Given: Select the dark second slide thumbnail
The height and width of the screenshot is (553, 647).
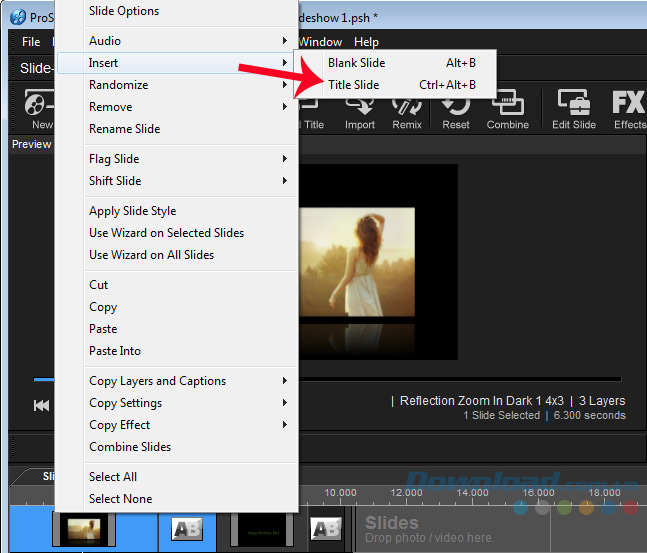Looking at the screenshot, I should point(262,530).
